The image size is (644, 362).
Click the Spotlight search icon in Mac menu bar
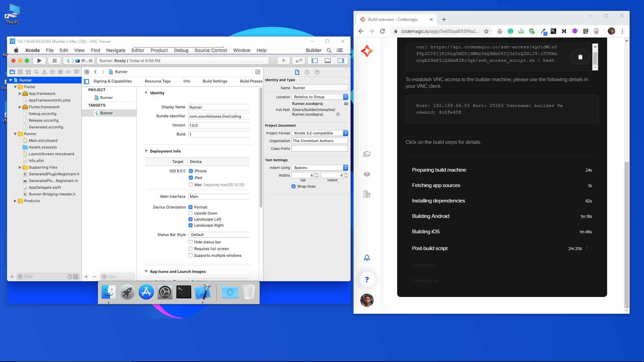329,50
